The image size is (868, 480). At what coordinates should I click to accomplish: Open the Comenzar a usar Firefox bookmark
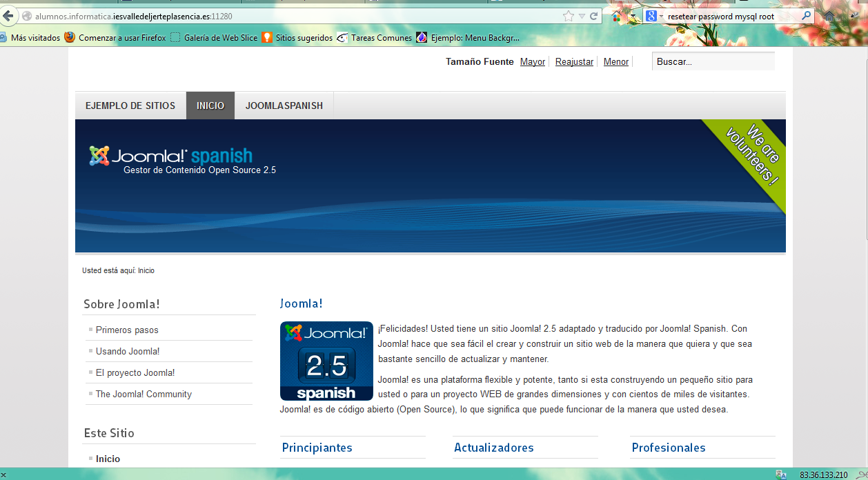click(115, 38)
